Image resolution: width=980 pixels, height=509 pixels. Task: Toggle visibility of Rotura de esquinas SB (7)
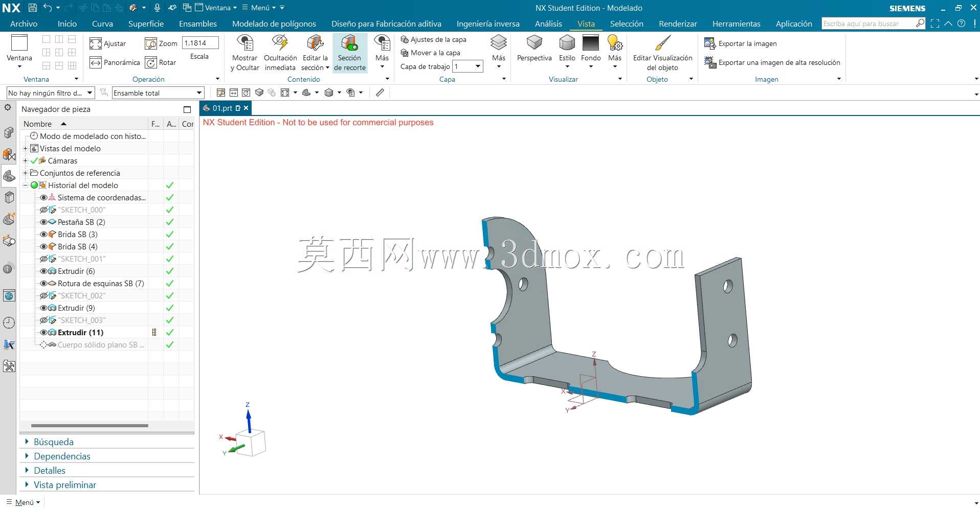43,284
